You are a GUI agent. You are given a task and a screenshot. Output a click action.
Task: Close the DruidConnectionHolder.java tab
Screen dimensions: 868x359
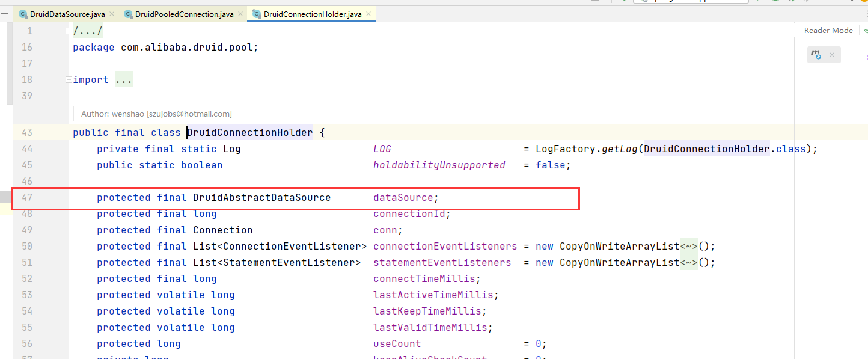coord(368,14)
